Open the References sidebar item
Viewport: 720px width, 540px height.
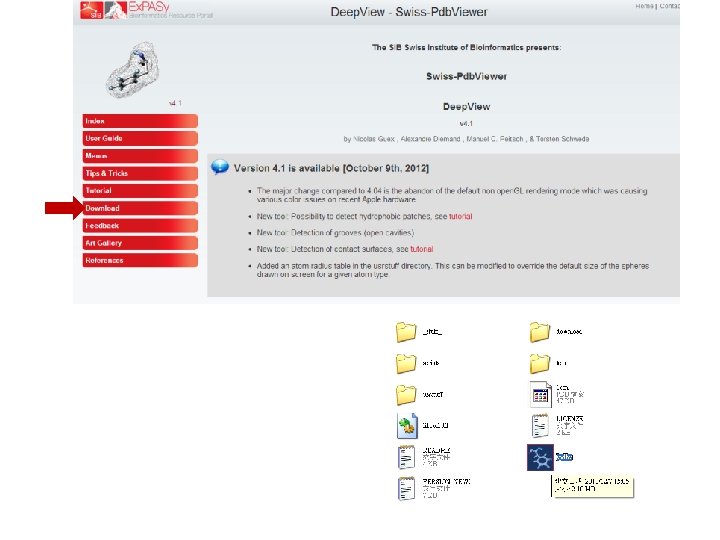pyautogui.click(x=140, y=261)
